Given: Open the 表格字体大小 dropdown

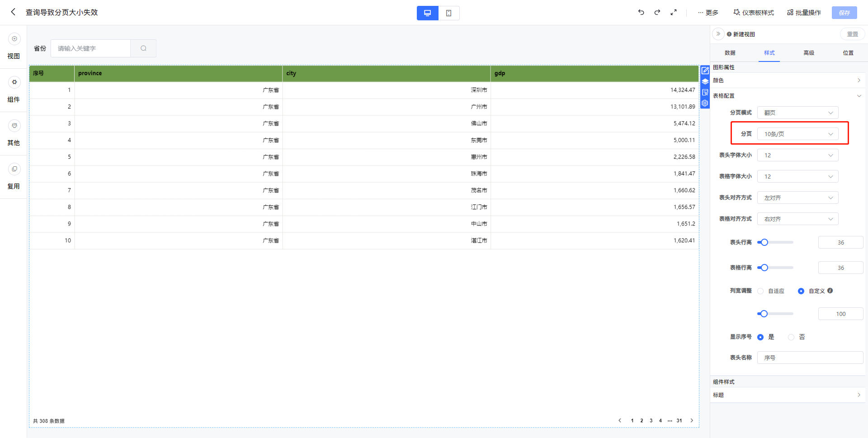Looking at the screenshot, I should click(797, 176).
